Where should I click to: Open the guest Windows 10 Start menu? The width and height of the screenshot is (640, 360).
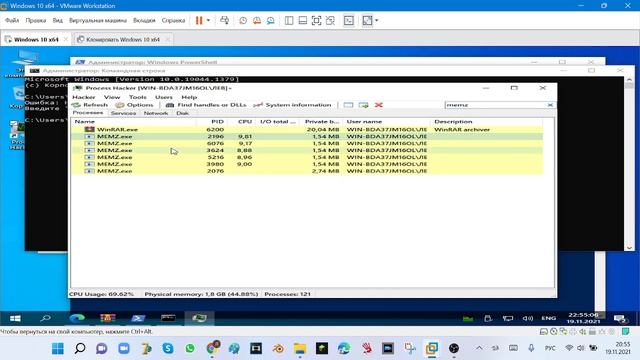(15, 318)
